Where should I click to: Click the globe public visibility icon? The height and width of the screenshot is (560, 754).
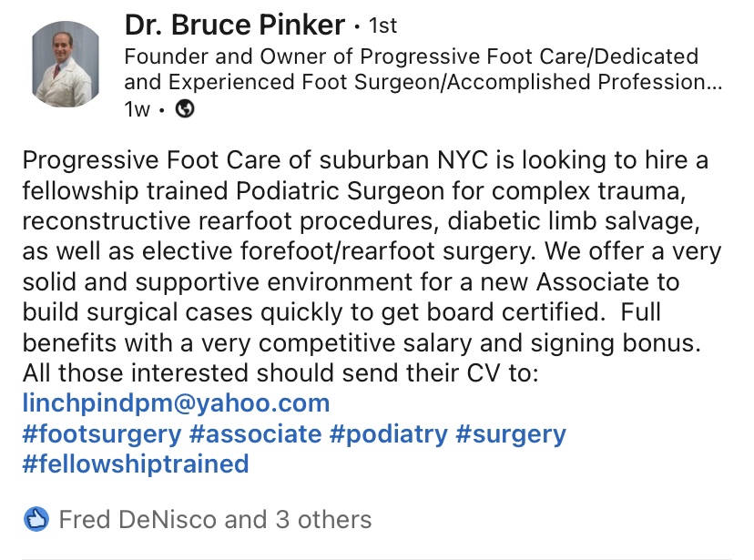(185, 109)
